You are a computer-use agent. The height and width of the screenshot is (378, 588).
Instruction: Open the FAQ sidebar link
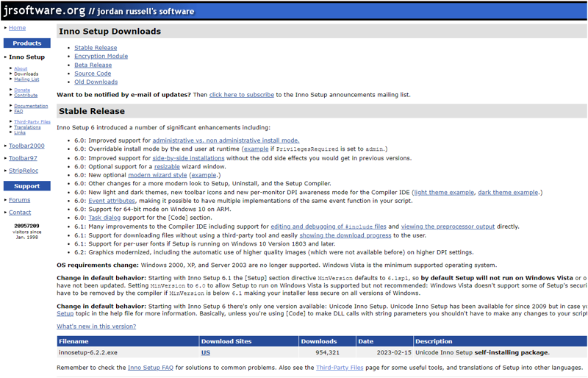(18, 111)
